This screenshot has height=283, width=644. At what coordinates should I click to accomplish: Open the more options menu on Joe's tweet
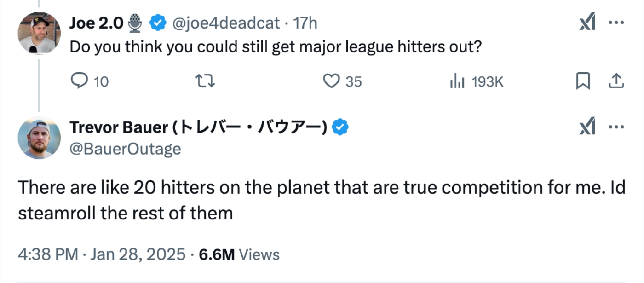(616, 23)
